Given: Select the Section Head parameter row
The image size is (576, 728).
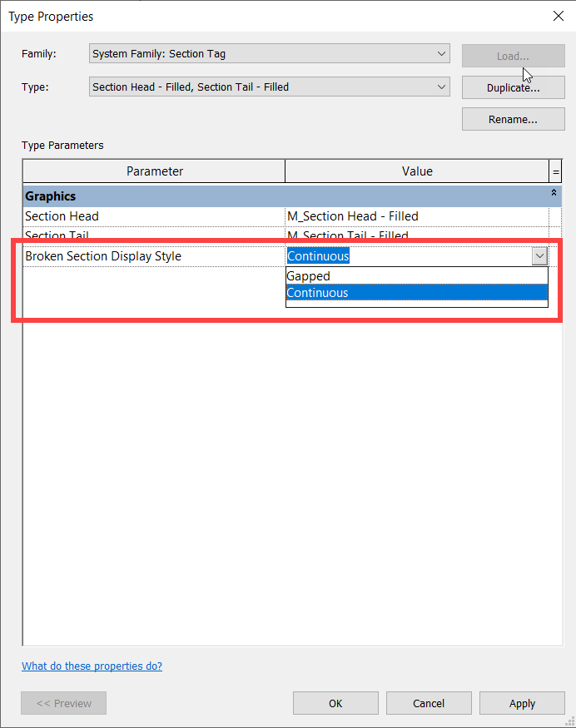Looking at the screenshot, I should pos(154,216).
